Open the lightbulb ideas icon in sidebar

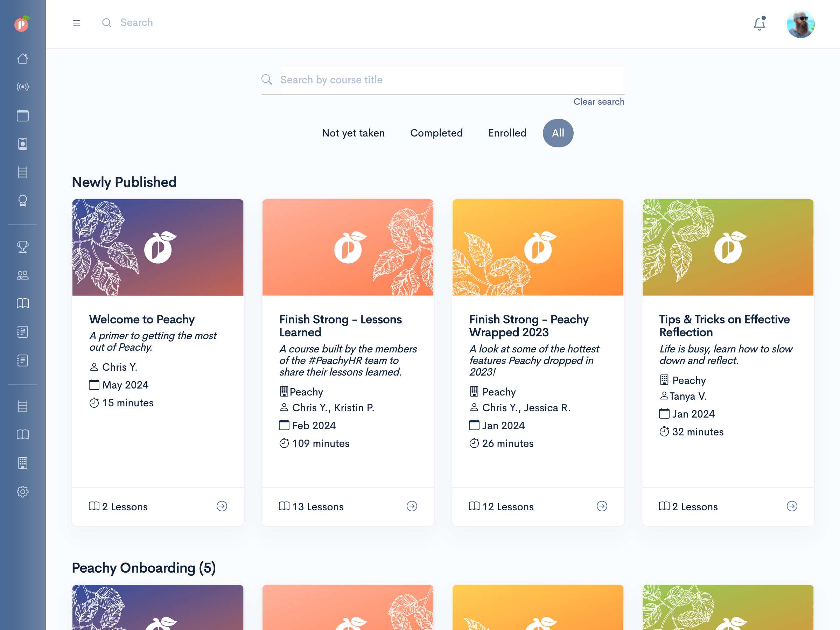tap(23, 201)
